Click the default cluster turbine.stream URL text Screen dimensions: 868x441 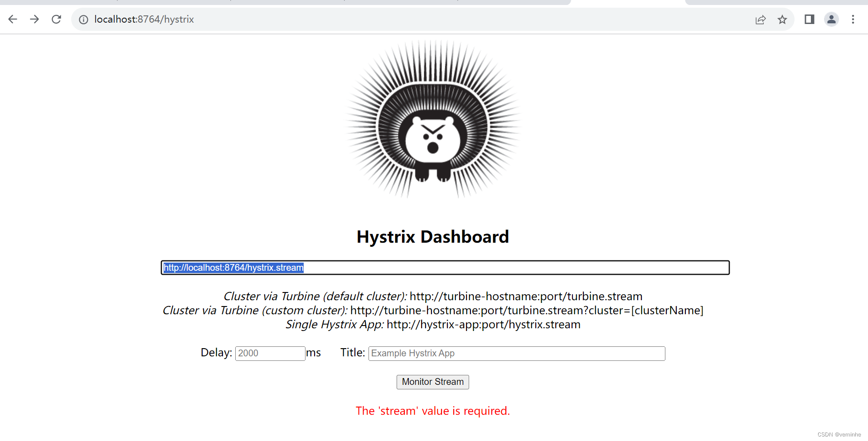[526, 296]
